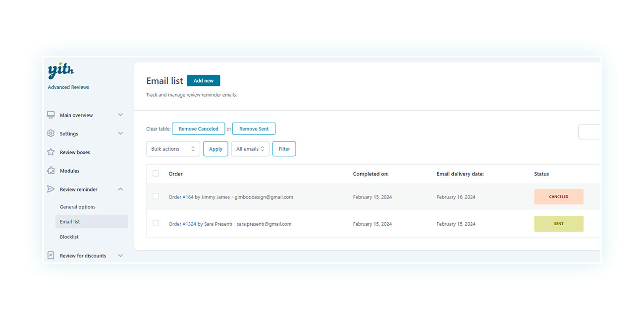Click the Main overview monitor icon

click(x=51, y=115)
